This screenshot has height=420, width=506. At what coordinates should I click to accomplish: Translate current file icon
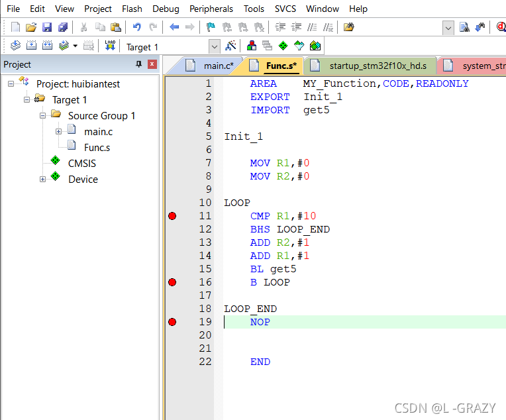point(15,46)
